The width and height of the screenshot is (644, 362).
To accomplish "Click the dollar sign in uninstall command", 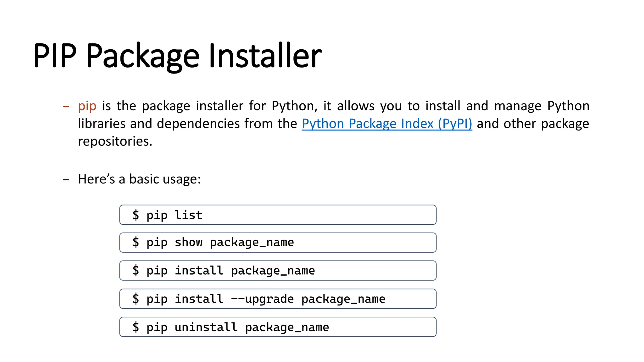I will [x=136, y=327].
